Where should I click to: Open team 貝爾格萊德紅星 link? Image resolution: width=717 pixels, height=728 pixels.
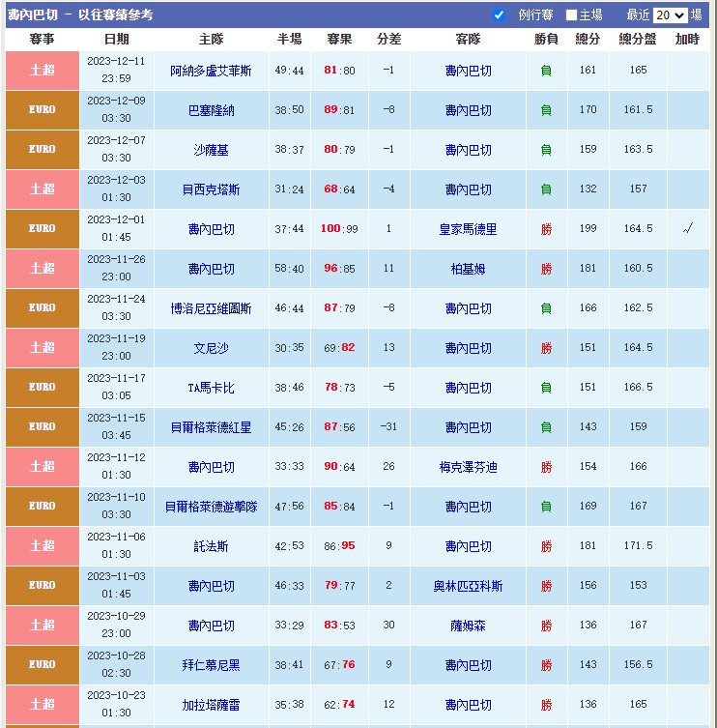[x=211, y=427]
